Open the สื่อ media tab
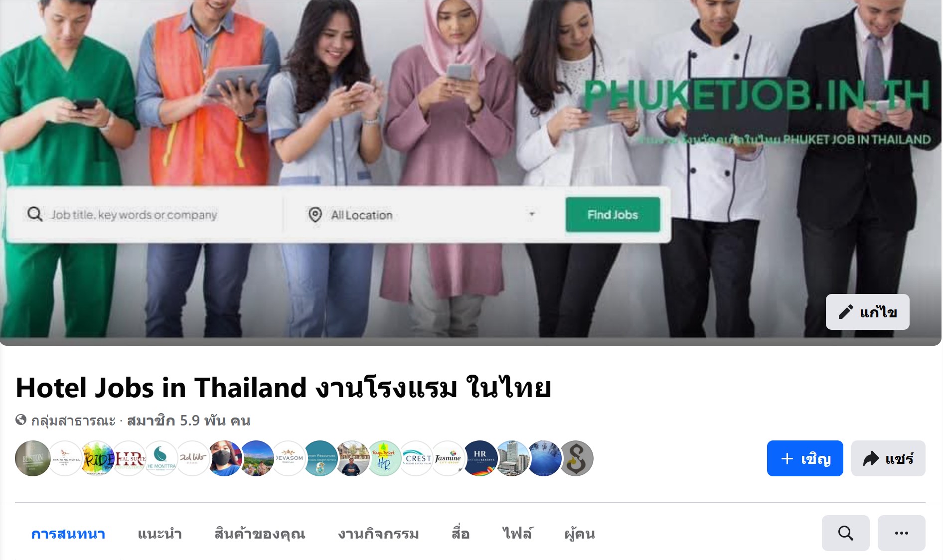The width and height of the screenshot is (943, 560). pyautogui.click(x=461, y=534)
